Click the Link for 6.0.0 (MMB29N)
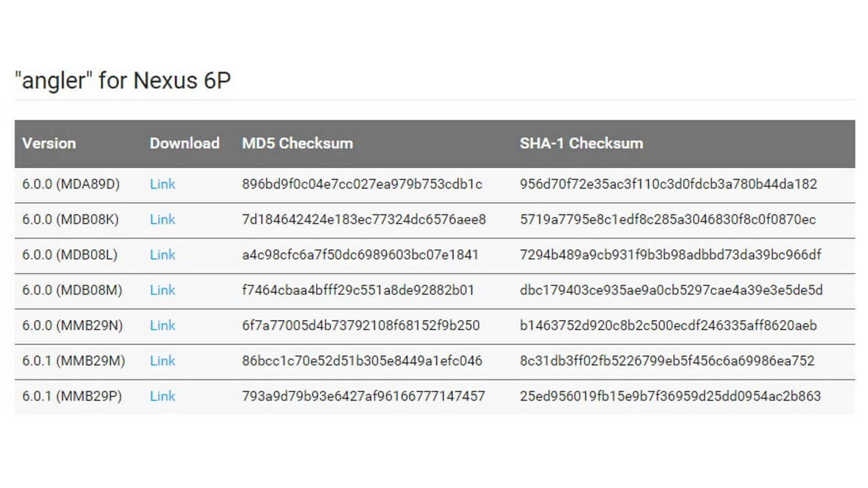 coord(163,325)
